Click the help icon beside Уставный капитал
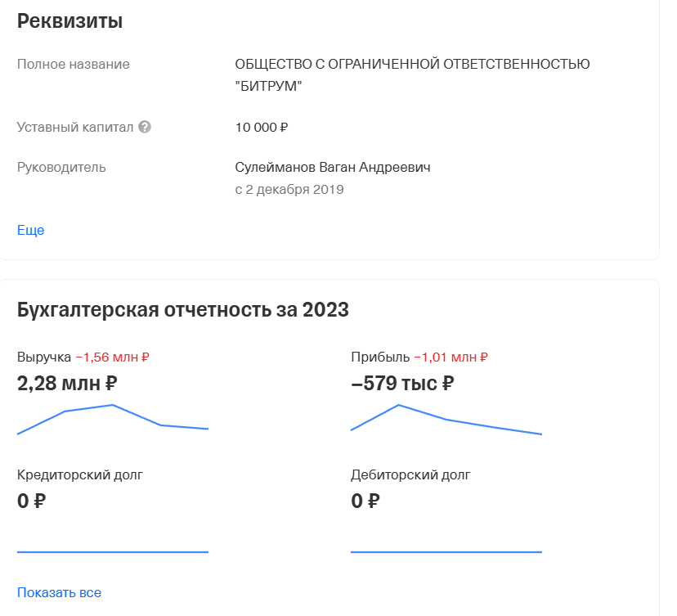 tap(145, 127)
